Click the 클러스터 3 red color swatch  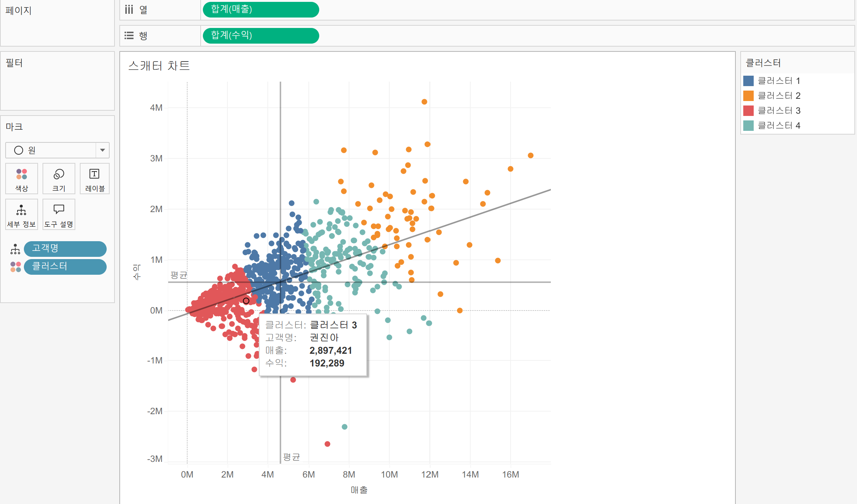point(748,110)
